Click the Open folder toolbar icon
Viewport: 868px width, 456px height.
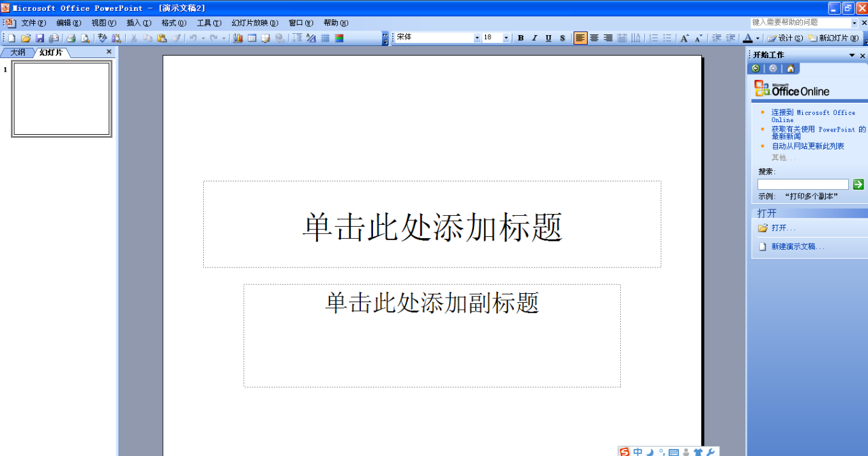(x=26, y=38)
